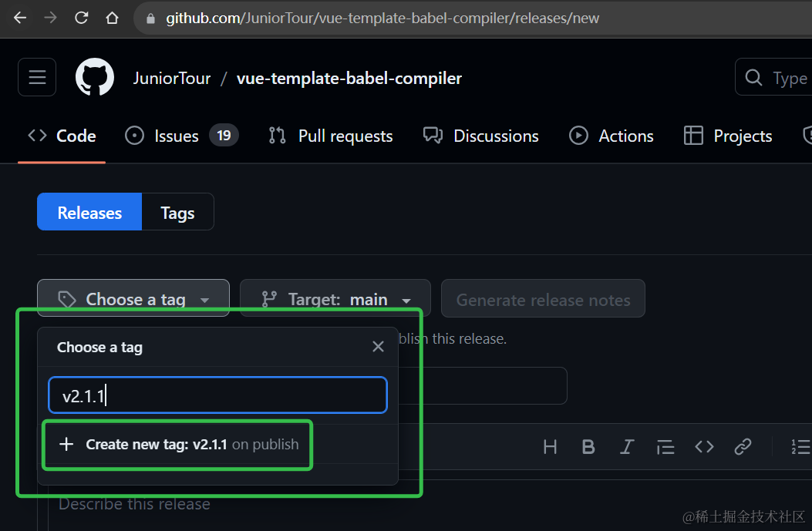
Task: Insert a quote block in editor
Action: click(665, 447)
